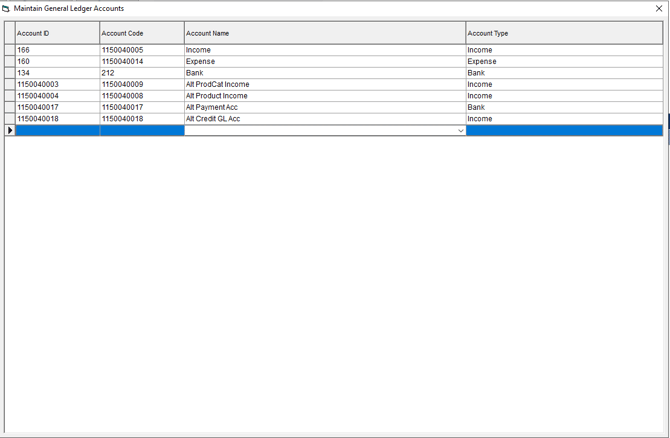Click Account Type cell in the 134 row
Screen dimensions: 670x438
tap(564, 73)
